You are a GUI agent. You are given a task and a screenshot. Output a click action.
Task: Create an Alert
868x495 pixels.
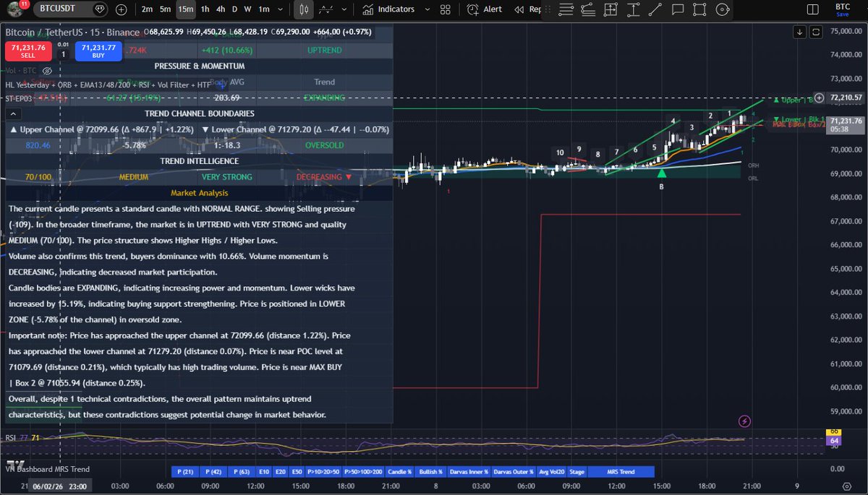pos(486,9)
